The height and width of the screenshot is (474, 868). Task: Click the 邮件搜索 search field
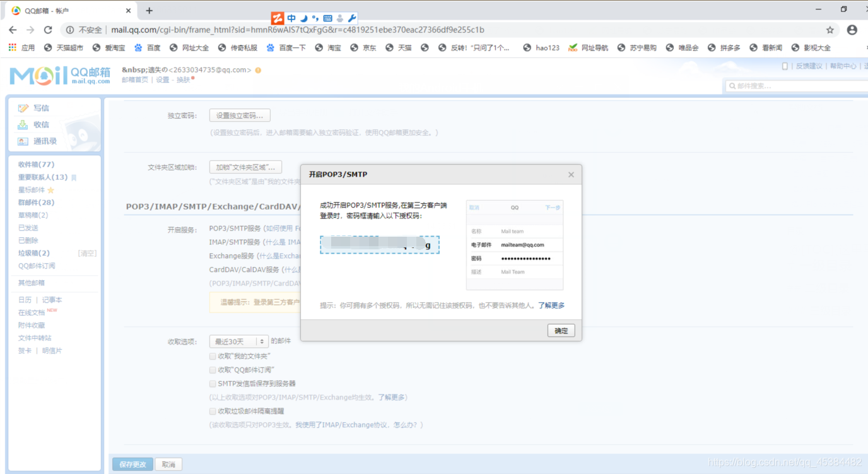pos(797,86)
